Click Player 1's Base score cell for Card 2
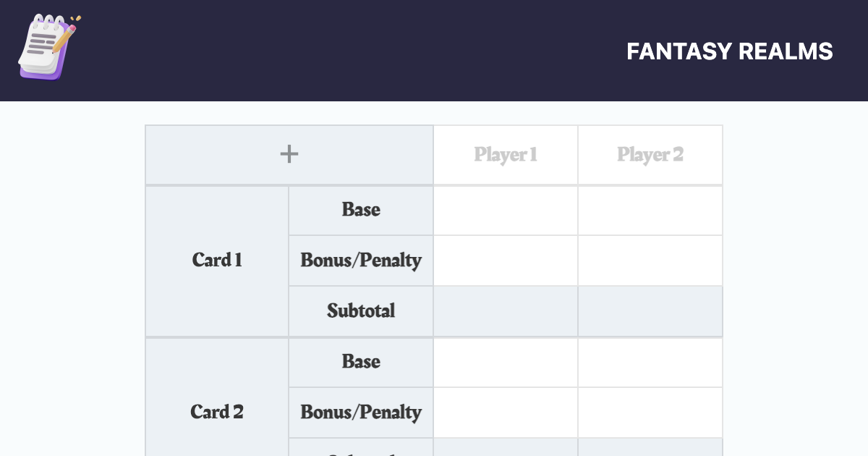Viewport: 868px width, 456px height. [x=505, y=362]
